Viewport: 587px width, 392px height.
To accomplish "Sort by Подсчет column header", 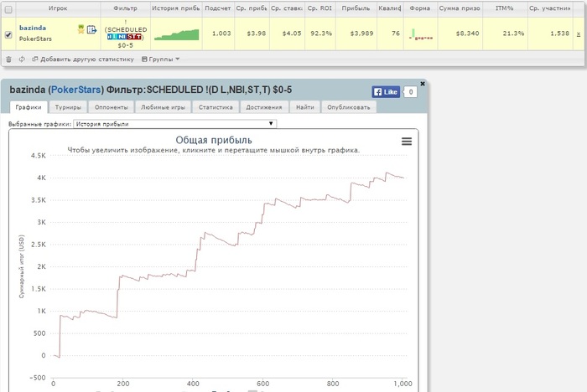I will [218, 8].
